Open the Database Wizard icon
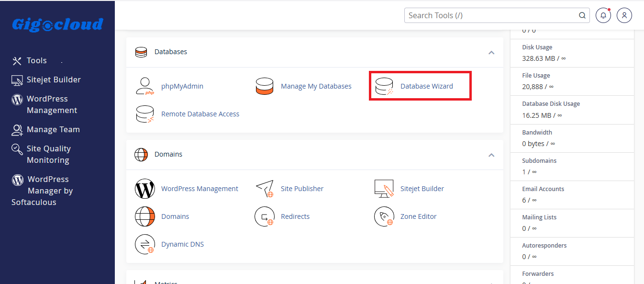Viewport: 644px width, 284px height. click(384, 86)
